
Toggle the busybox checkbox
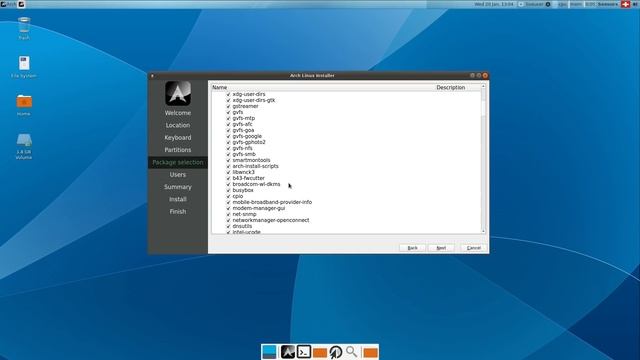coord(229,190)
